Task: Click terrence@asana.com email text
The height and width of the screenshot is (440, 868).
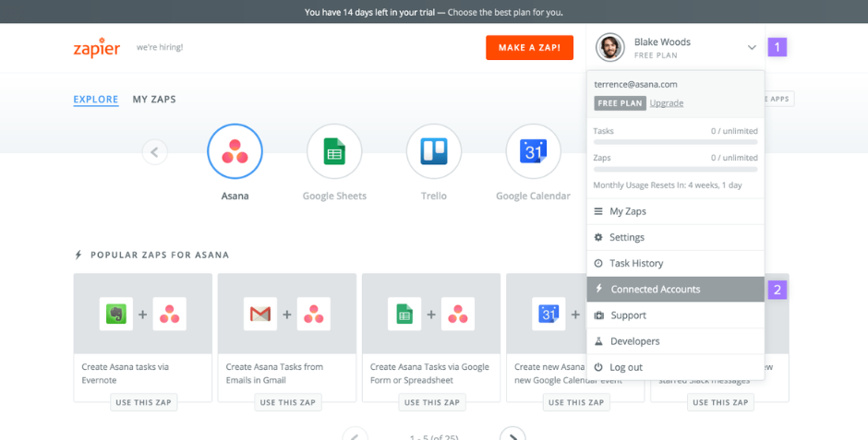Action: [x=635, y=85]
